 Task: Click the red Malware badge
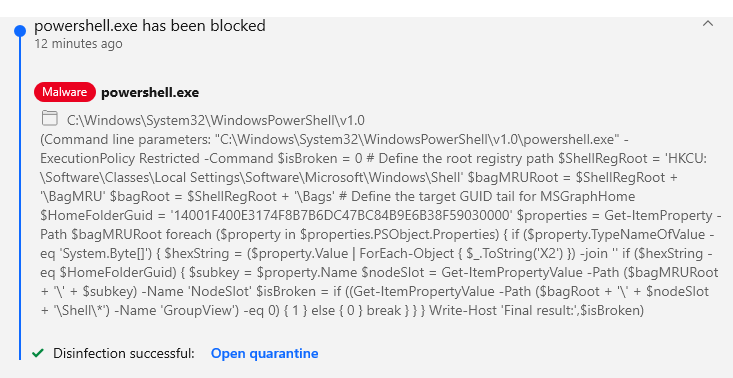tap(65, 92)
